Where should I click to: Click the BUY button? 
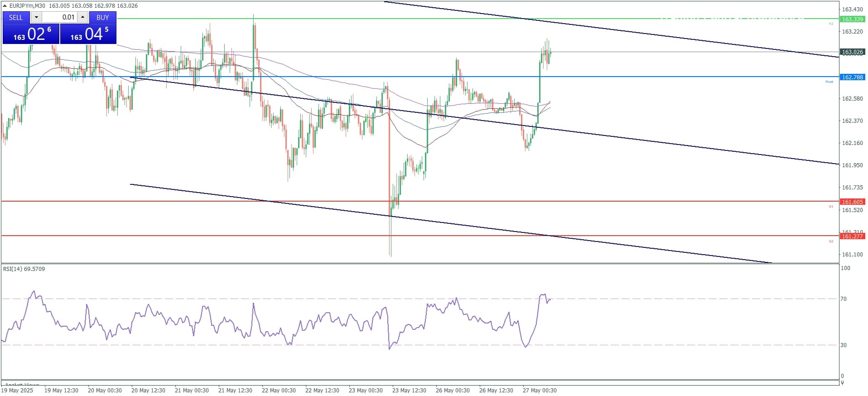[x=103, y=17]
